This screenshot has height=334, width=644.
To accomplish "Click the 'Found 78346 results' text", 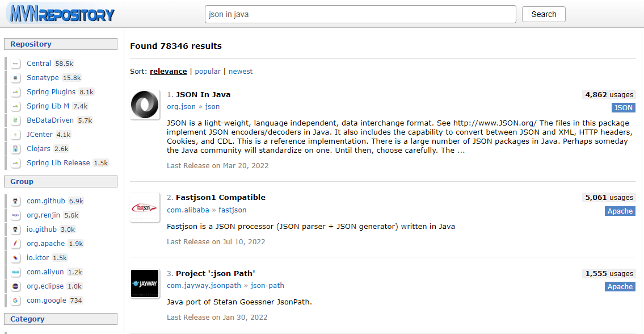I will click(x=176, y=46).
